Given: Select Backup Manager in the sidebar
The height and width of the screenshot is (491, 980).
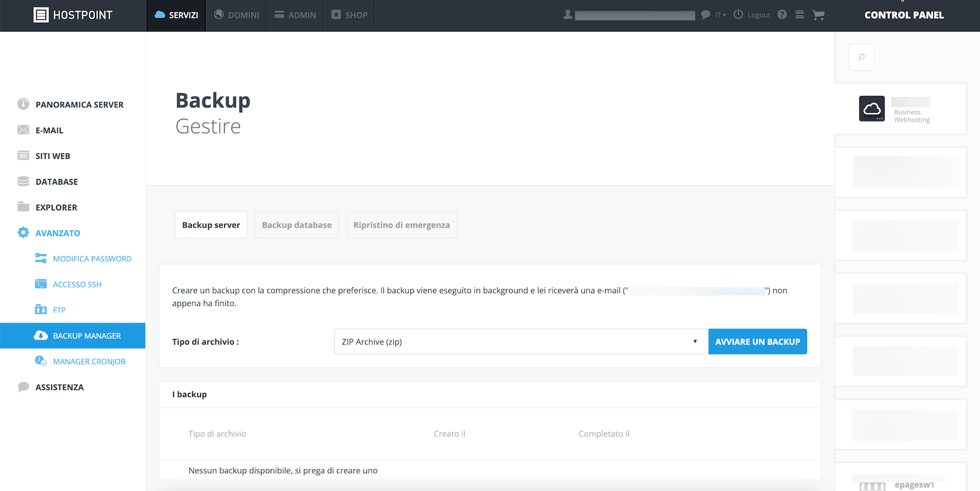Looking at the screenshot, I should tap(72, 336).
